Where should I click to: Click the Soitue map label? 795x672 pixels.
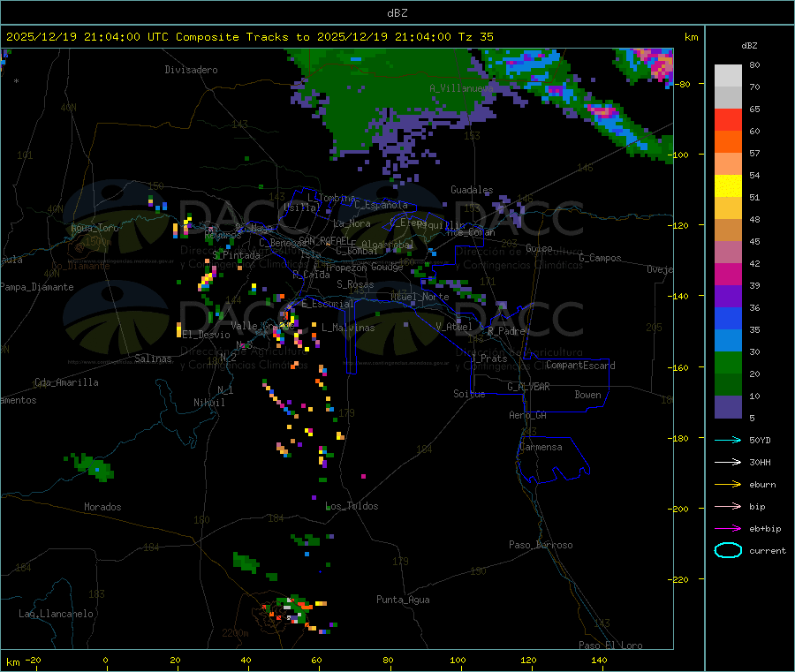point(469,394)
